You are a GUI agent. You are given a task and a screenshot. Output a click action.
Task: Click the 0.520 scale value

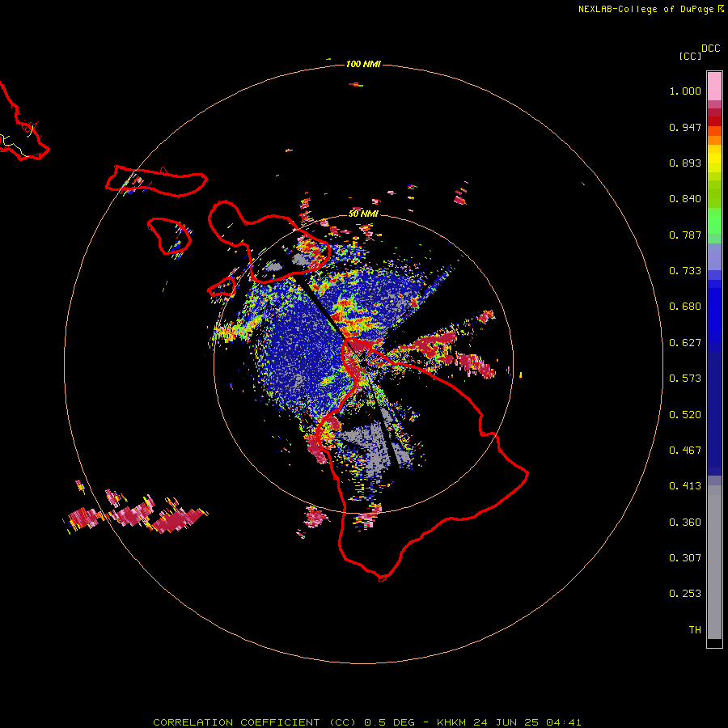(x=685, y=415)
